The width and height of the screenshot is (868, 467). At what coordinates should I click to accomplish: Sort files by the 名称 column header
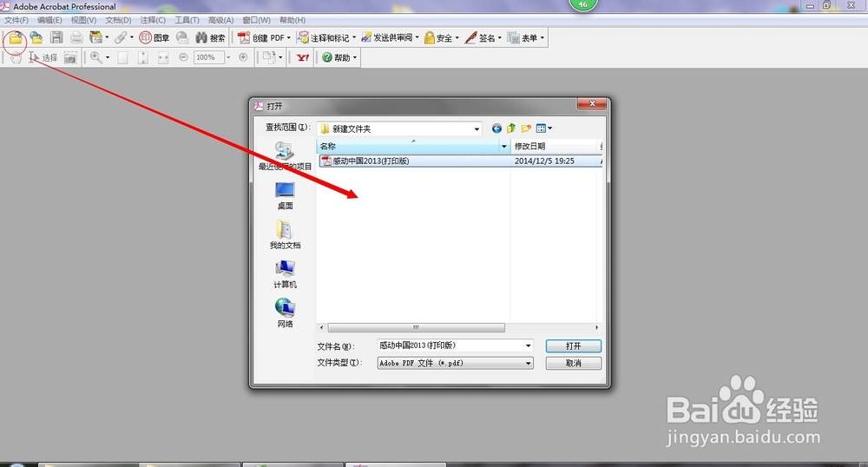coord(408,147)
